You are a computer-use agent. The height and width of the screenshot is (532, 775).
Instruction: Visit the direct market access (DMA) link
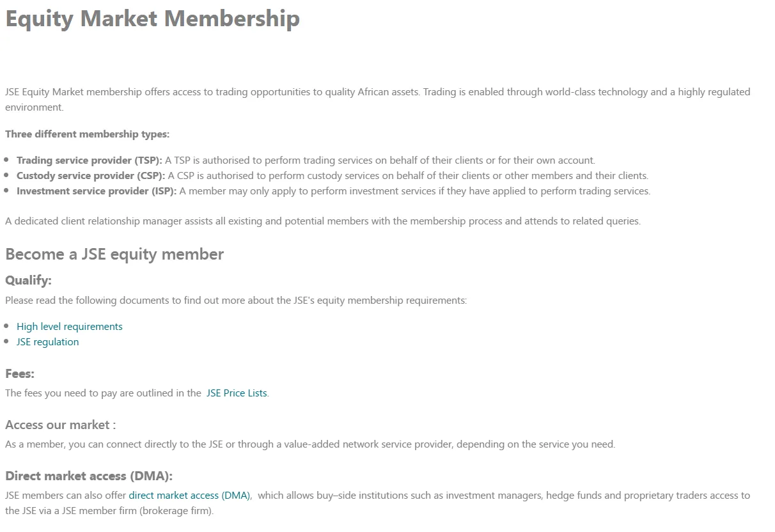tap(189, 496)
